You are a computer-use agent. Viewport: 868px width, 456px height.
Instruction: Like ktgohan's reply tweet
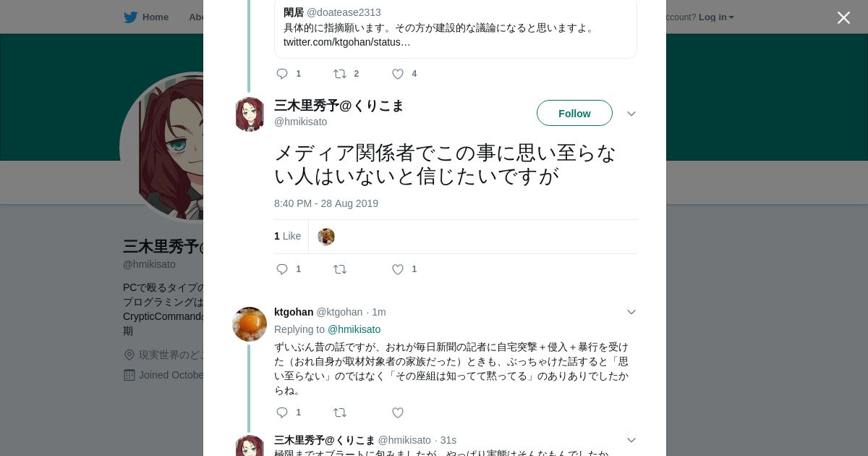[398, 413]
